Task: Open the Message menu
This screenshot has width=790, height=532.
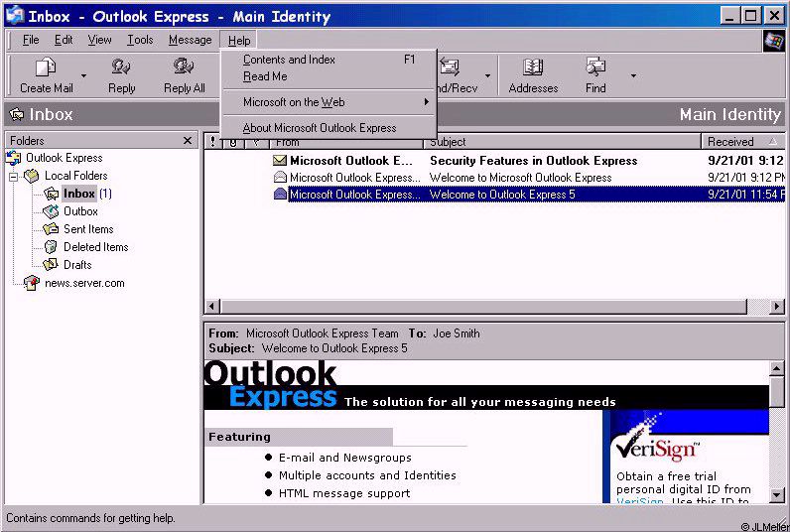Action: (x=190, y=40)
